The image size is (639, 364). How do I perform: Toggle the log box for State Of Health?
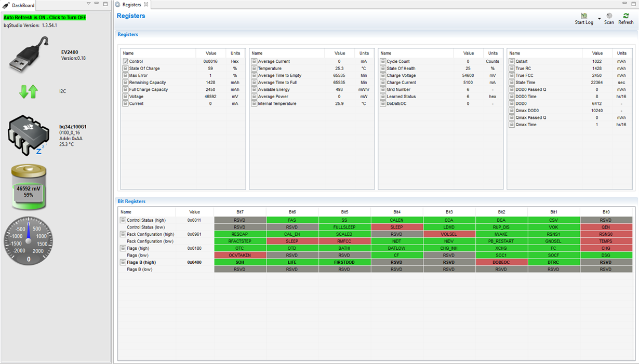point(383,69)
